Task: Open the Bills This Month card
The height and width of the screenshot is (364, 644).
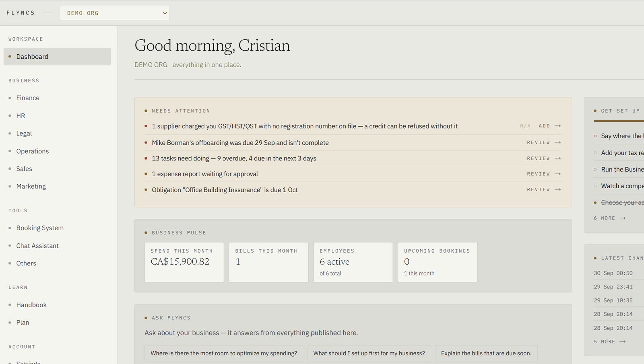Action: (x=269, y=262)
